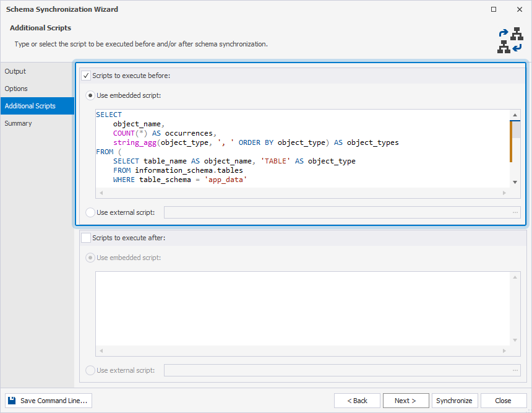The height and width of the screenshot is (413, 532).
Task: Click vertical scrollbar thumb of before-script editor
Action: [x=516, y=130]
